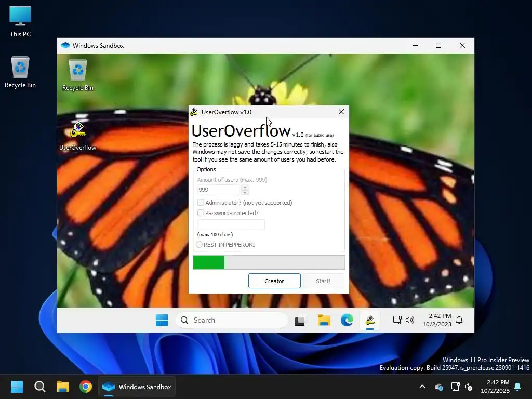The height and width of the screenshot is (399, 532).
Task: Launch Microsoft Edge in sandbox taskbar
Action: [347, 320]
